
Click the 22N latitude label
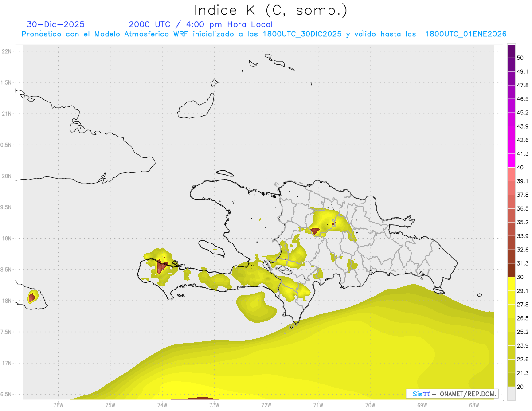tap(7, 51)
